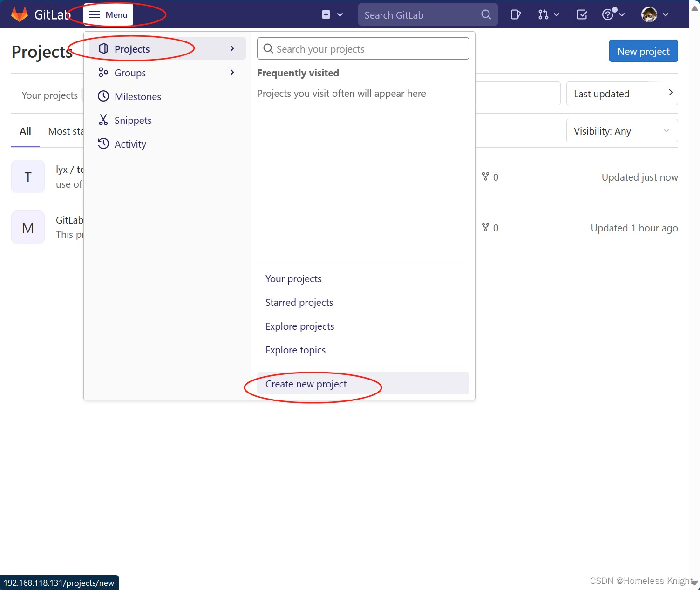The width and height of the screenshot is (700, 590).
Task: Expand the Help dropdown arrow
Action: click(x=622, y=15)
